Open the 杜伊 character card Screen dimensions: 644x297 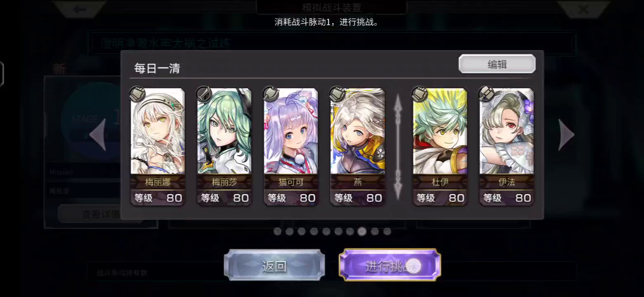click(x=440, y=147)
